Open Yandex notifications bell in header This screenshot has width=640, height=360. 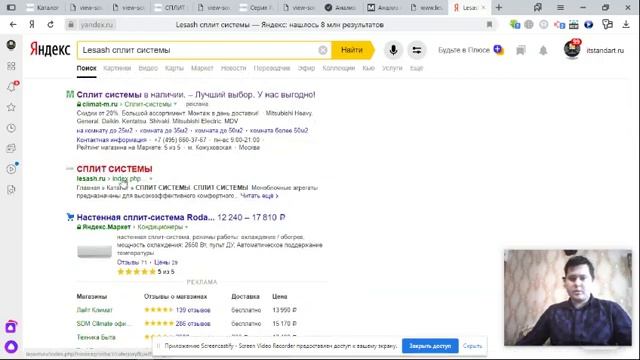[543, 51]
